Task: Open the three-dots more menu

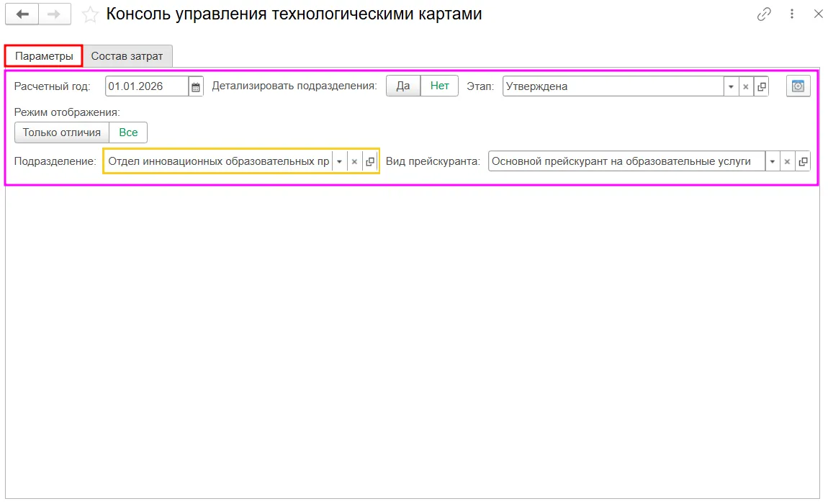Action: click(791, 14)
